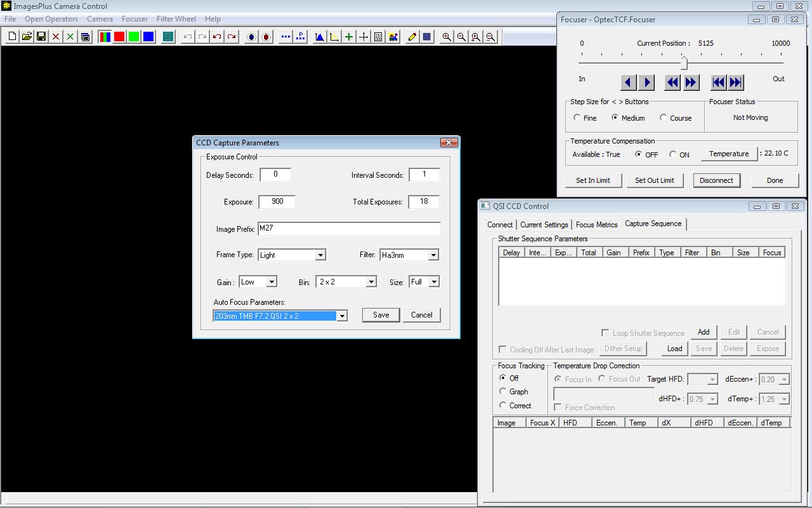This screenshot has width=812, height=508.
Task: Click the blue circle dot icon
Action: tap(251, 37)
